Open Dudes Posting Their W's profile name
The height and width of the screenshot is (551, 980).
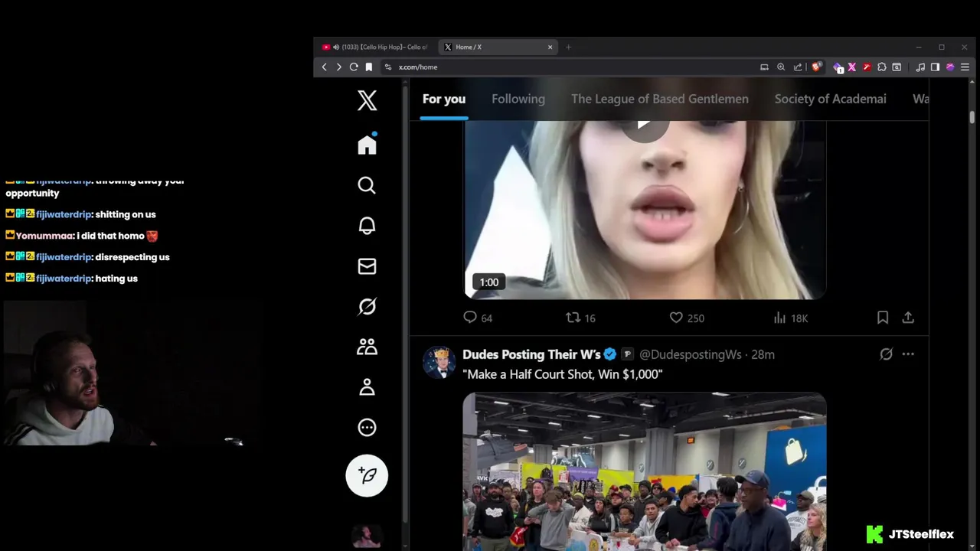532,354
